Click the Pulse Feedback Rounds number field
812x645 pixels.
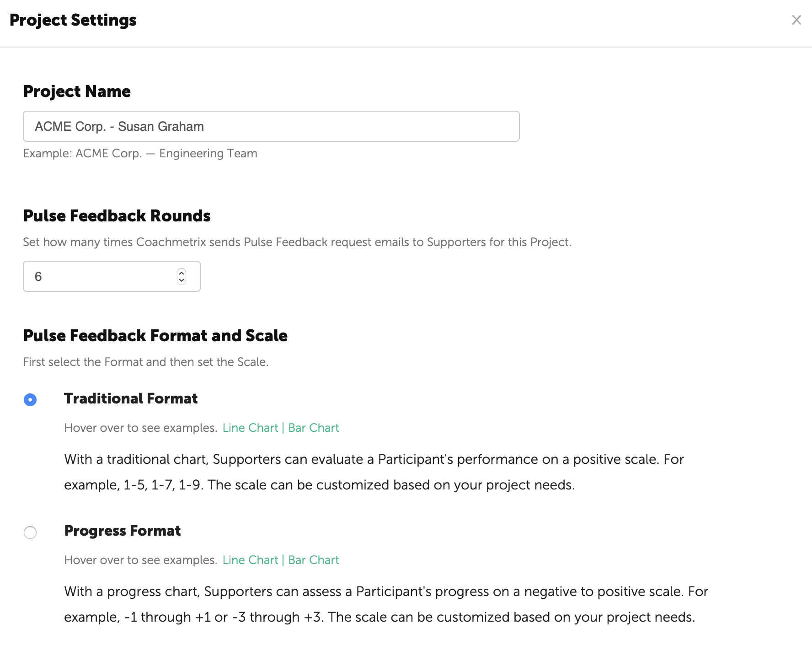point(101,276)
